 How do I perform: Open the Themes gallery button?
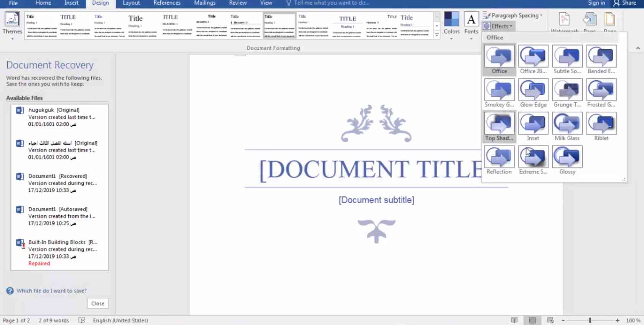pyautogui.click(x=12, y=26)
